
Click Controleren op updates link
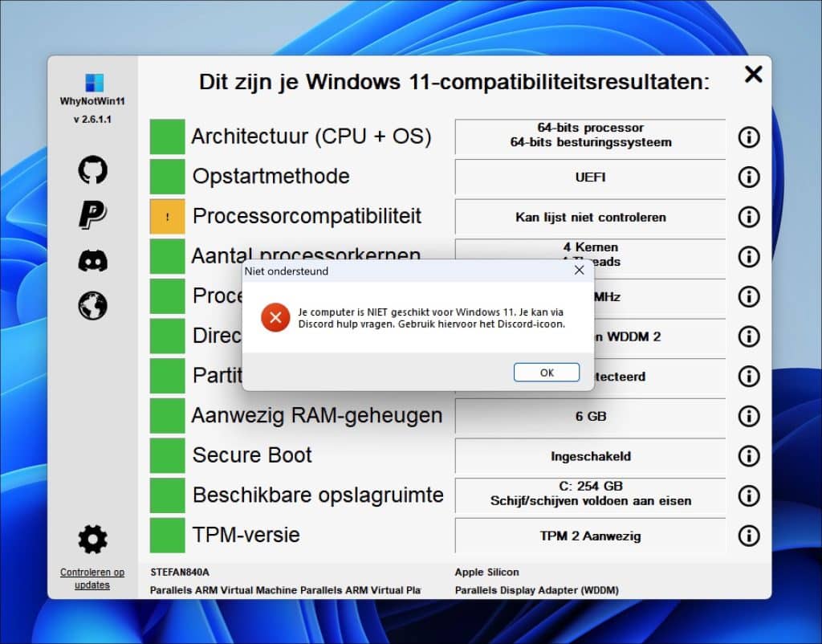tap(92, 578)
